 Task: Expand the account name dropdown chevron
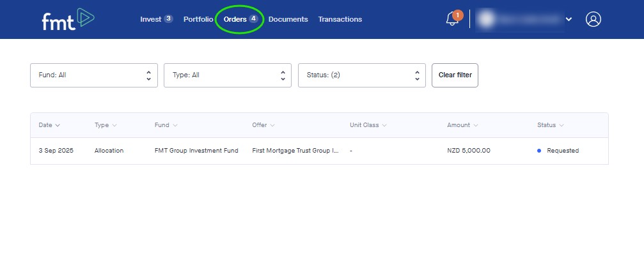point(569,19)
